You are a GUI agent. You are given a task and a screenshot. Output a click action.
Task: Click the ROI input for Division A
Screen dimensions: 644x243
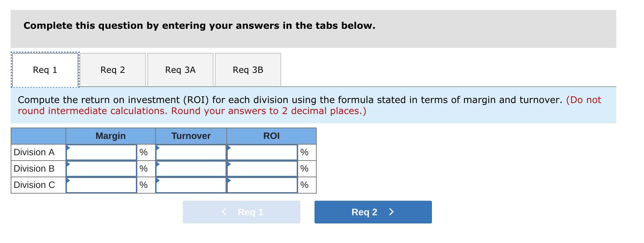262,152
